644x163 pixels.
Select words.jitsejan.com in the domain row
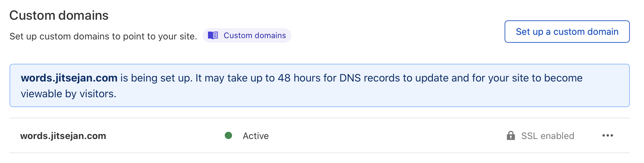63,136
